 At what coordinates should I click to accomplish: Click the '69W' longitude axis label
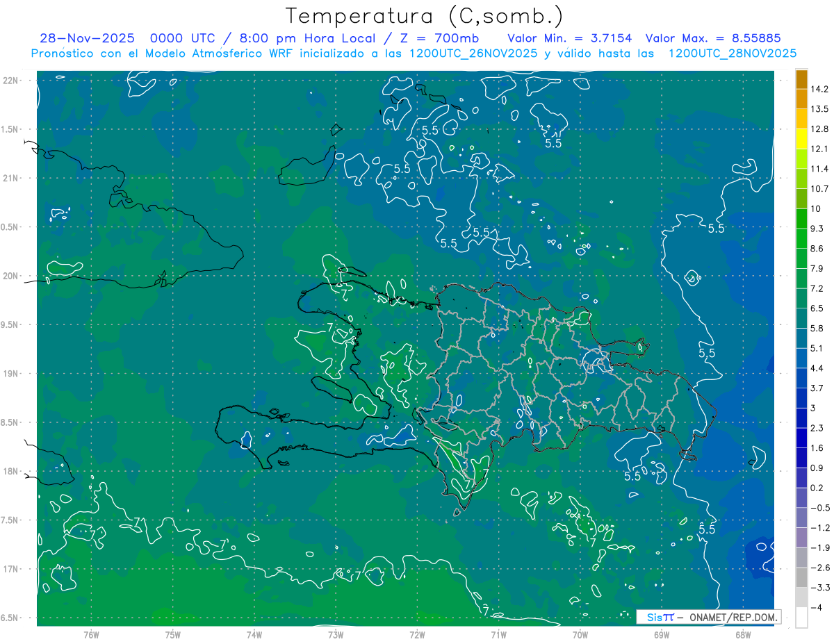(x=662, y=635)
